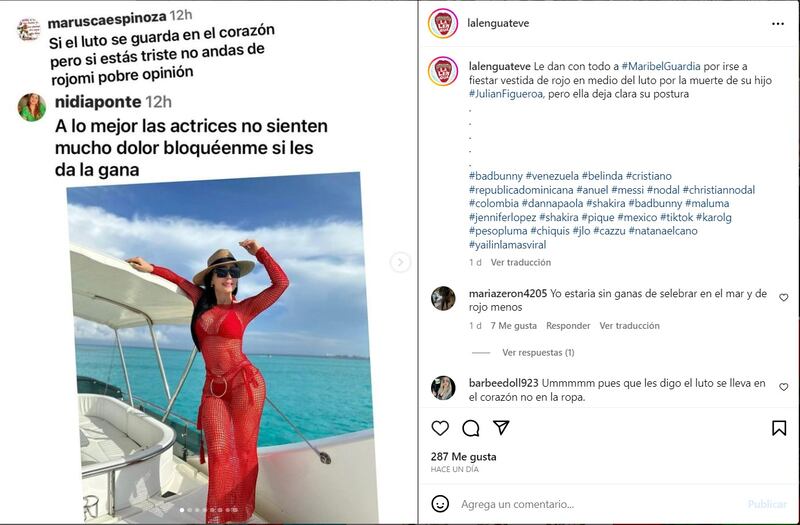Open the #MaribelGuardia hashtag
This screenshot has height=525, width=800.
point(661,66)
